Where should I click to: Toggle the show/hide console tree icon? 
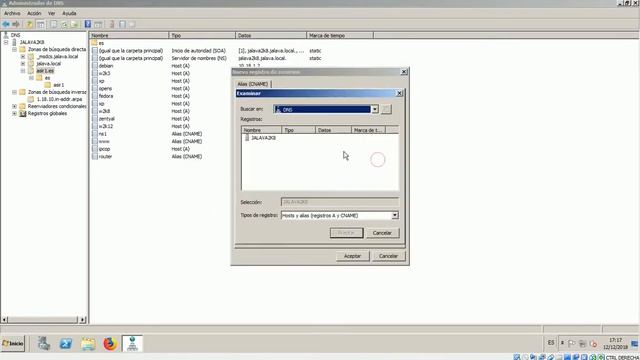click(x=41, y=24)
